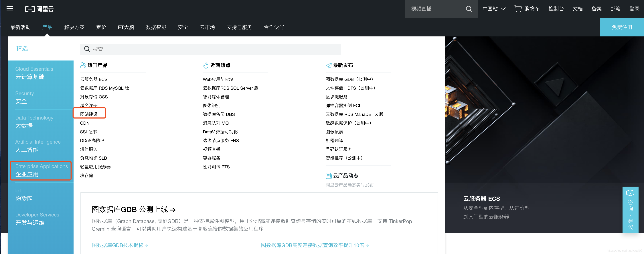
Task: Open Web应用防火墙 link
Action: (x=218, y=79)
